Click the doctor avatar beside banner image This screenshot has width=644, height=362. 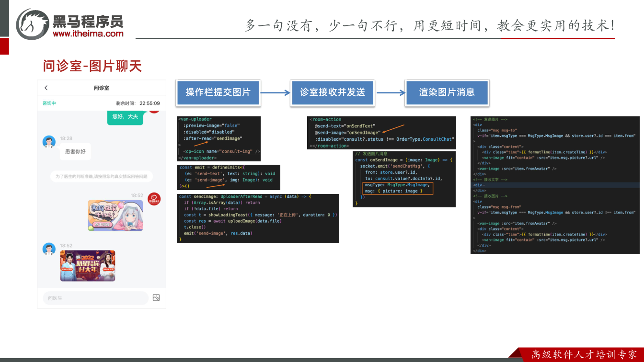pos(49,249)
